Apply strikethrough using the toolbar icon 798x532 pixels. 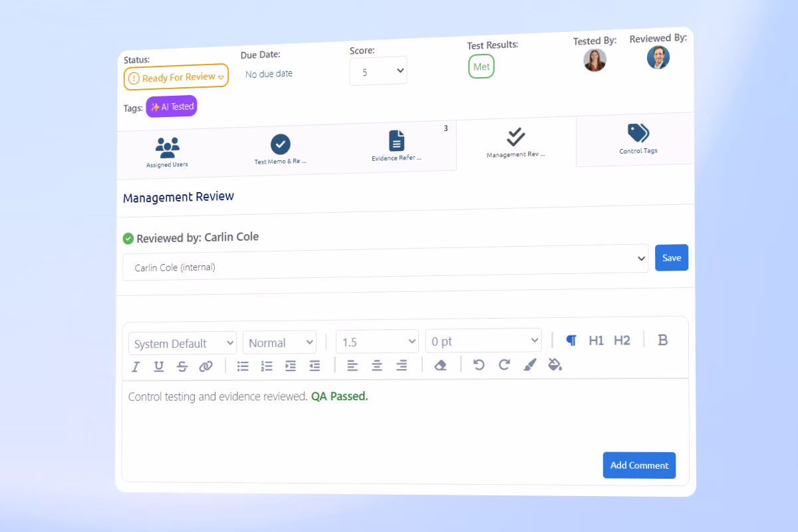coord(182,366)
